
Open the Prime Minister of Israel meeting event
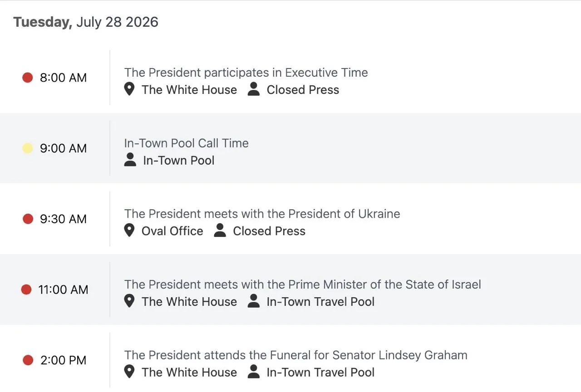(303, 284)
